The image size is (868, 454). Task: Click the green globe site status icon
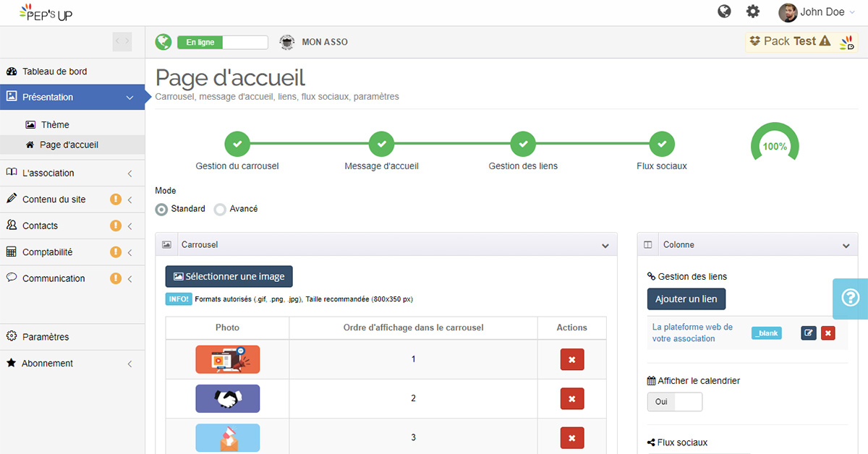(163, 42)
